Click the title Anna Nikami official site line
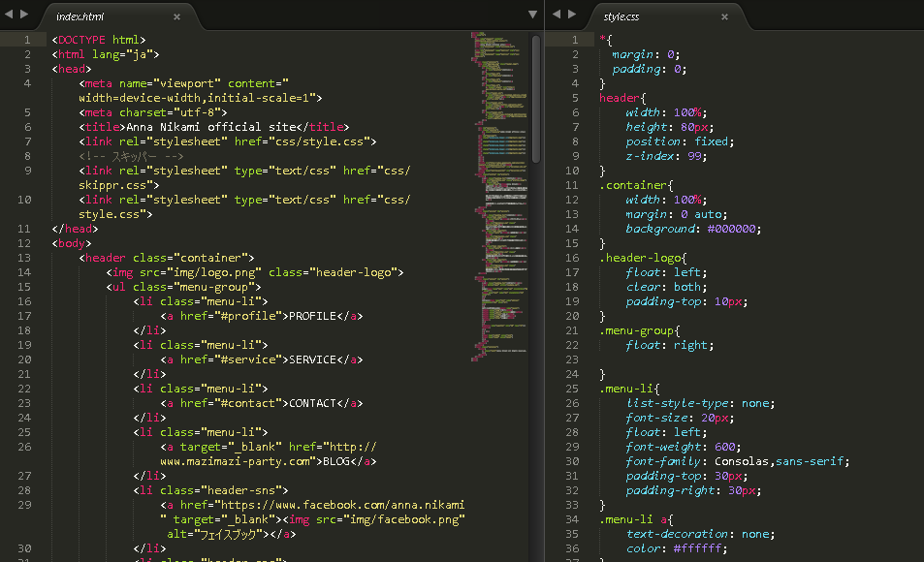The width and height of the screenshot is (924, 562). [x=214, y=127]
